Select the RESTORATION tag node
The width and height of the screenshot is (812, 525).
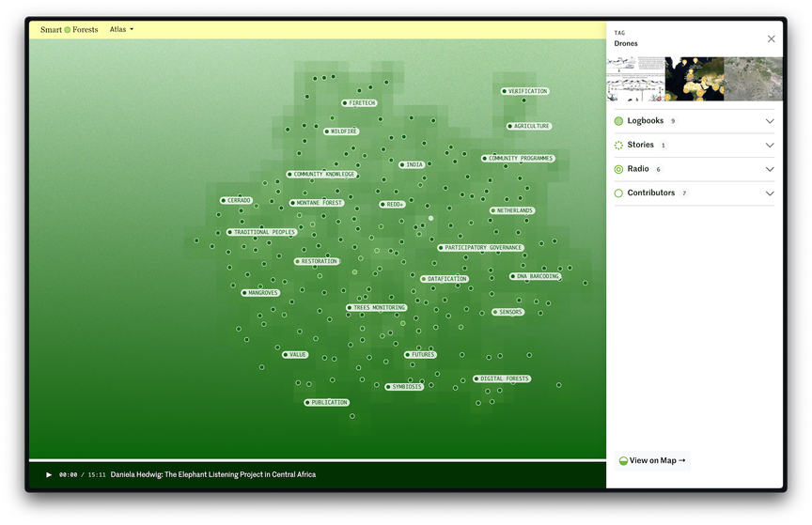point(317,261)
